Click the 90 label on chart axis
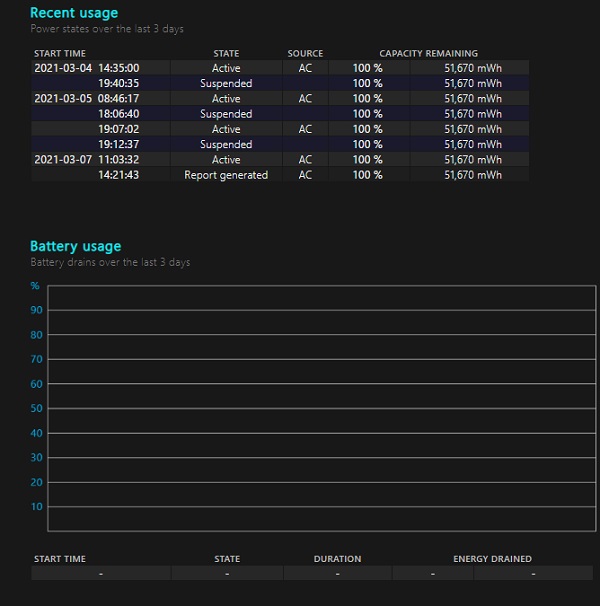 tap(36, 310)
